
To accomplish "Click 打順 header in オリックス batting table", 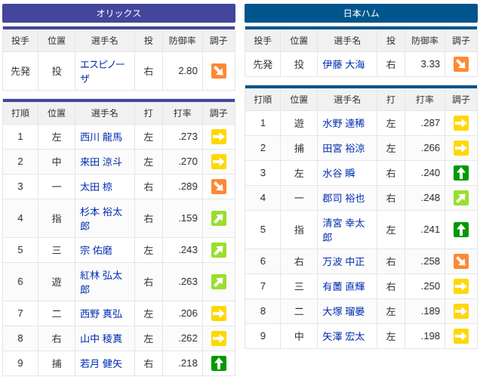I will point(20,113).
